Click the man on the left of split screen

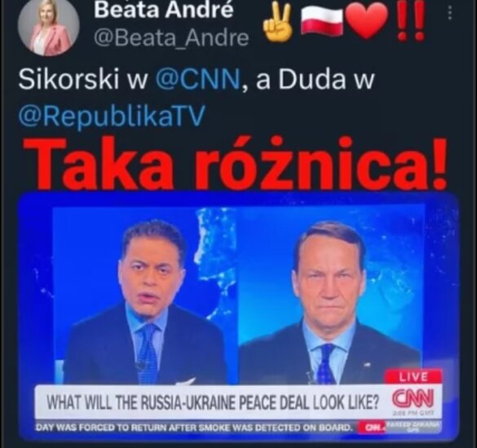(x=145, y=304)
